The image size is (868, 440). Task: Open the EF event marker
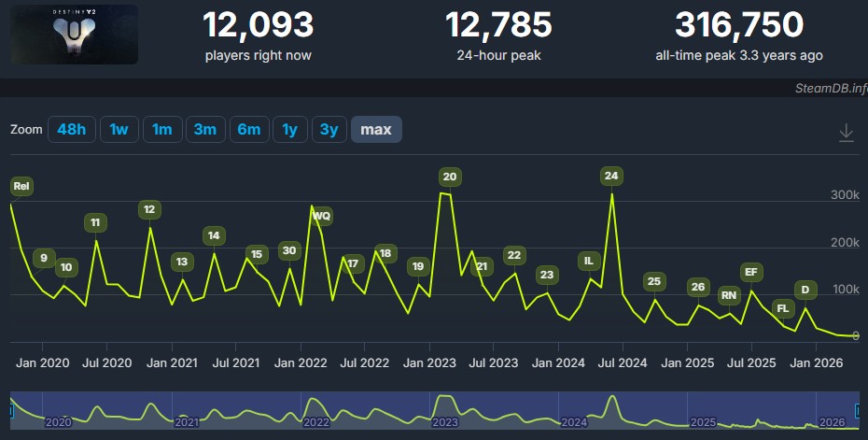(751, 272)
